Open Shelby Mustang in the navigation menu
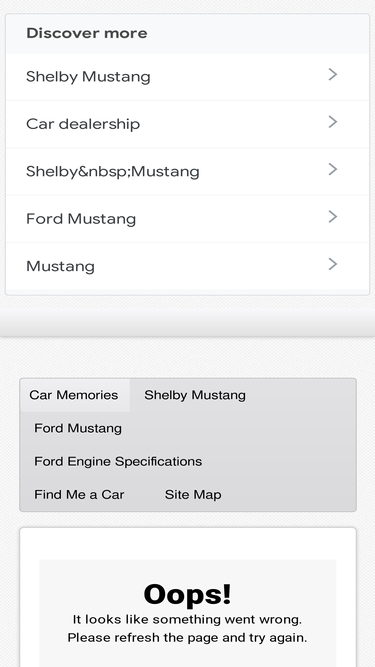The image size is (375, 667). 195,395
